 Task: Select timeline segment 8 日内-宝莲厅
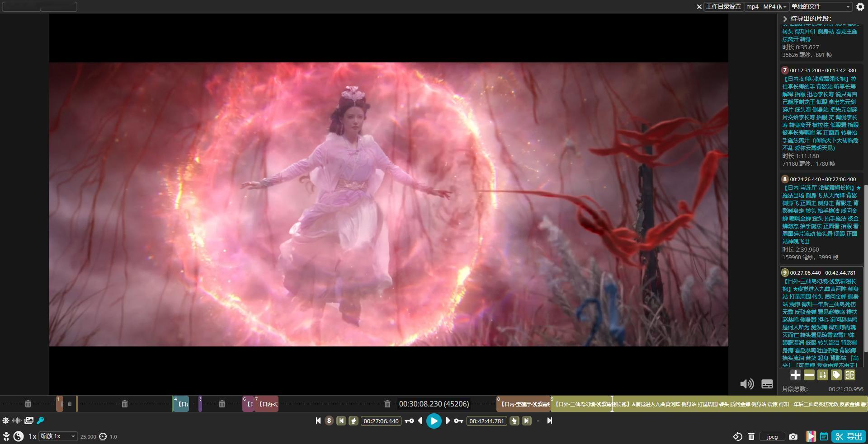coord(524,404)
